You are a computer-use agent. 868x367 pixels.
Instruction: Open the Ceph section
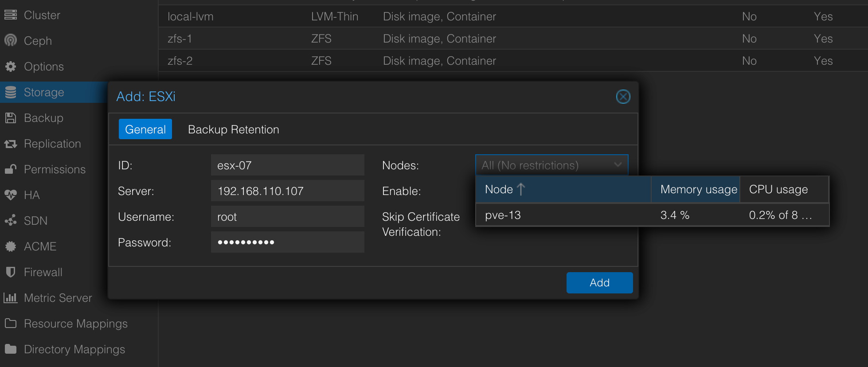click(38, 41)
